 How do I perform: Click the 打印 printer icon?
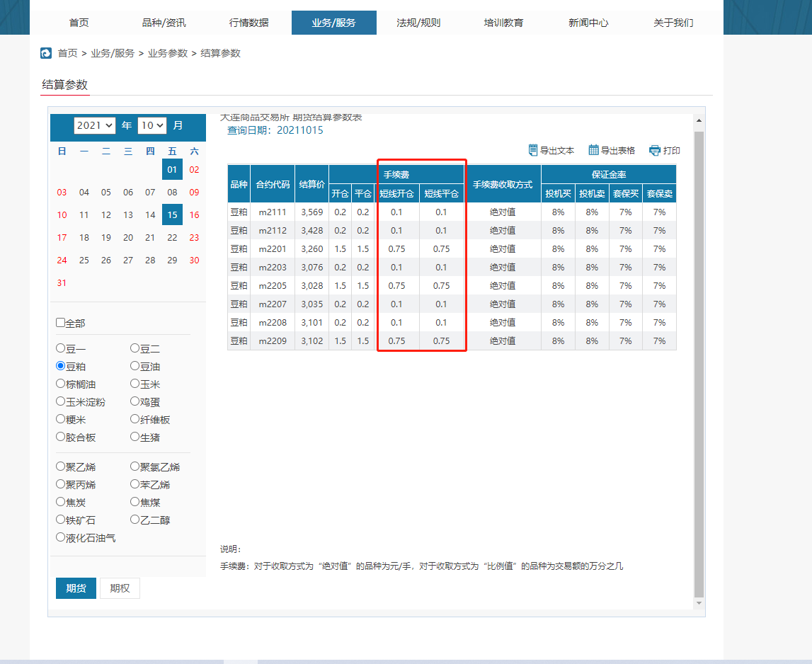point(655,150)
